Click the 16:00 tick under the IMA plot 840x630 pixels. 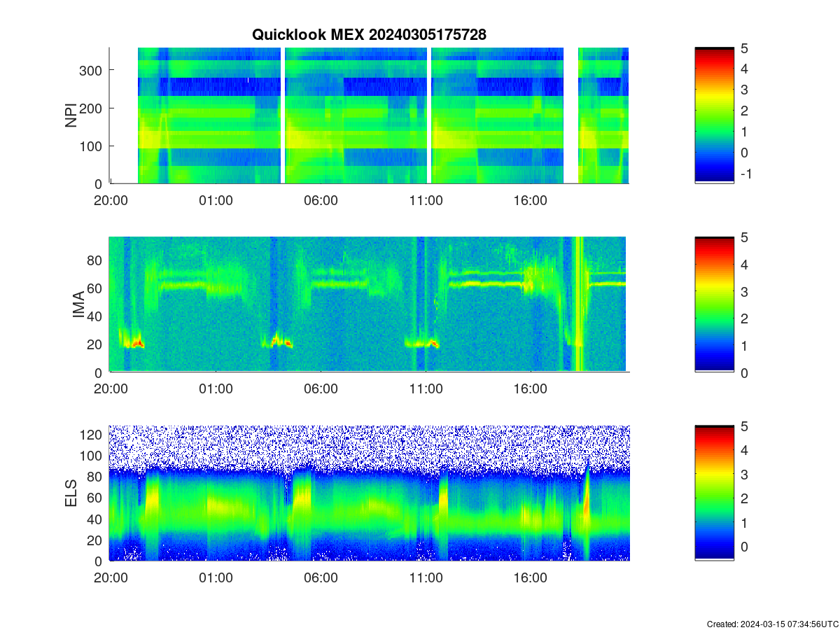pos(531,389)
